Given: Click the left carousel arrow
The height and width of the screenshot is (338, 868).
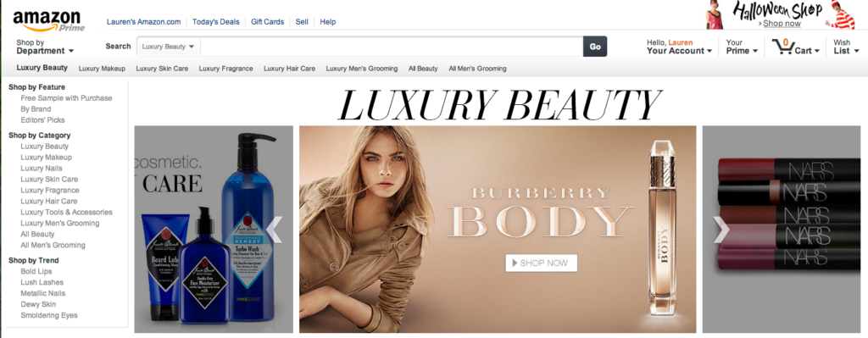Looking at the screenshot, I should click(274, 230).
